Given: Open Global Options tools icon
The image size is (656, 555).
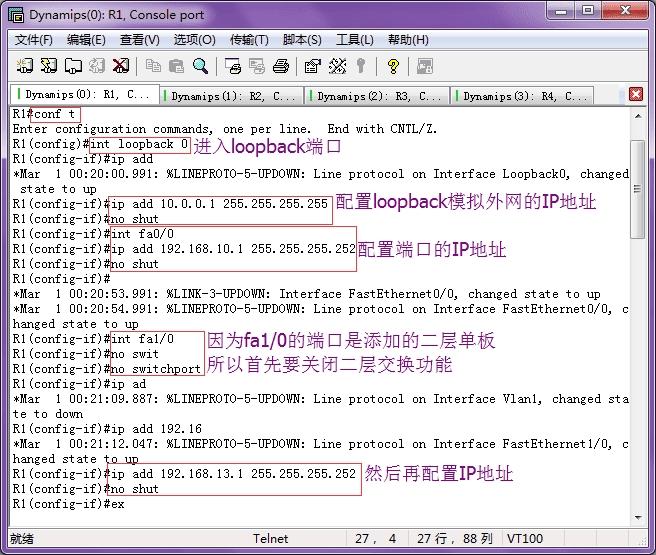Looking at the screenshot, I should [337, 66].
